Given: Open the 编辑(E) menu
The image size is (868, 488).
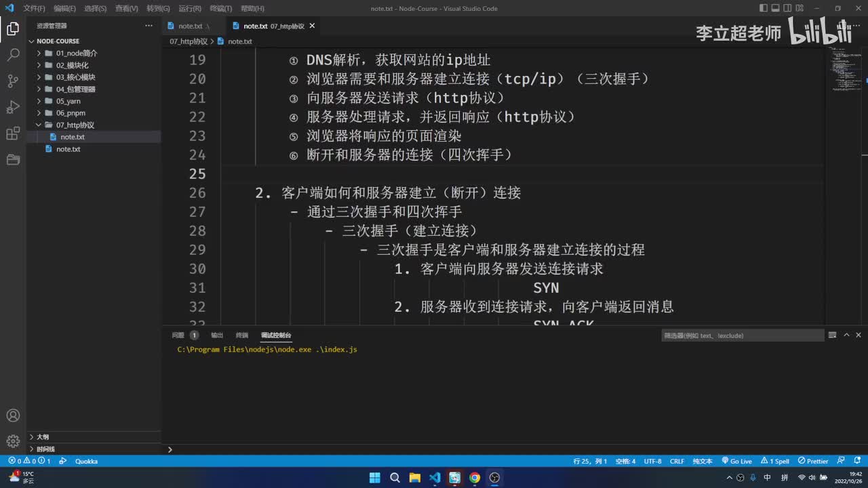Looking at the screenshot, I should [x=65, y=8].
